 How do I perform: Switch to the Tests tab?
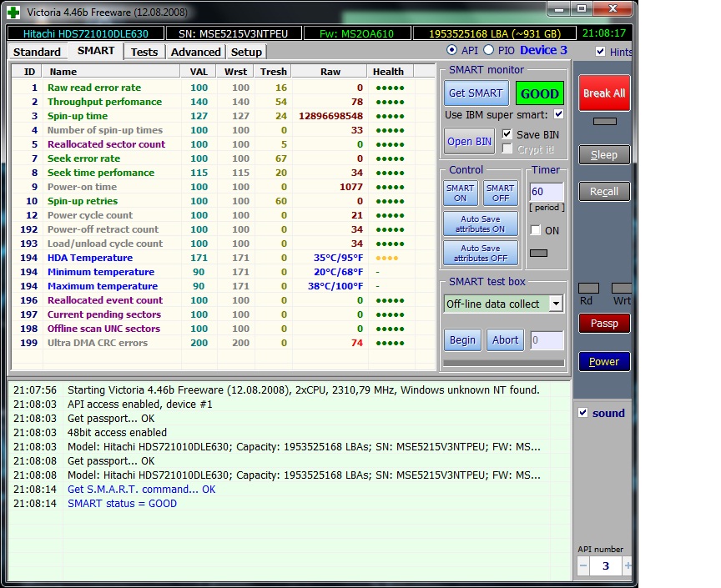click(x=144, y=52)
